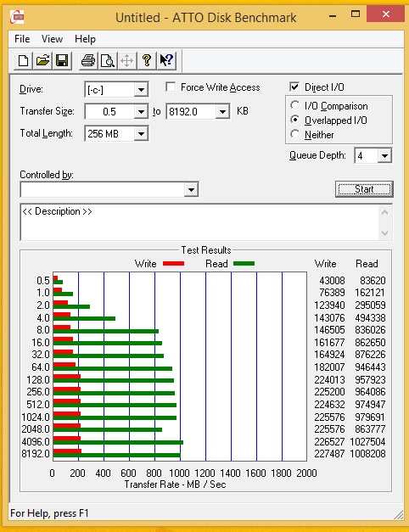
Task: Select the I/O Comparison radio button
Action: (x=295, y=105)
